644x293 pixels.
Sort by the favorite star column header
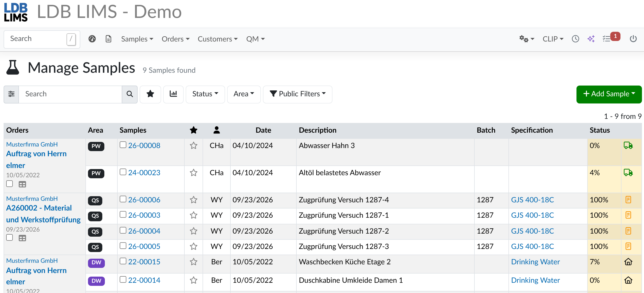[x=194, y=130]
